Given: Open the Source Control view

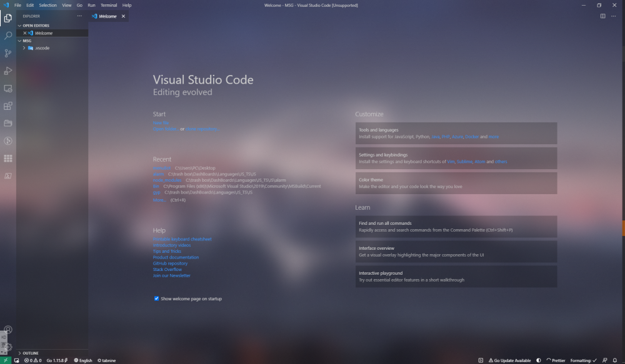Looking at the screenshot, I should coord(8,53).
